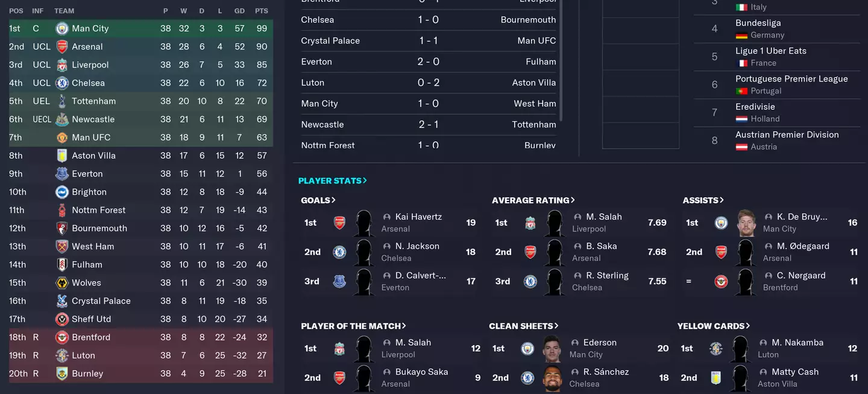This screenshot has height=394, width=868.
Task: Click the Luton badge beside M. Nakamba
Action: pyautogui.click(x=716, y=349)
